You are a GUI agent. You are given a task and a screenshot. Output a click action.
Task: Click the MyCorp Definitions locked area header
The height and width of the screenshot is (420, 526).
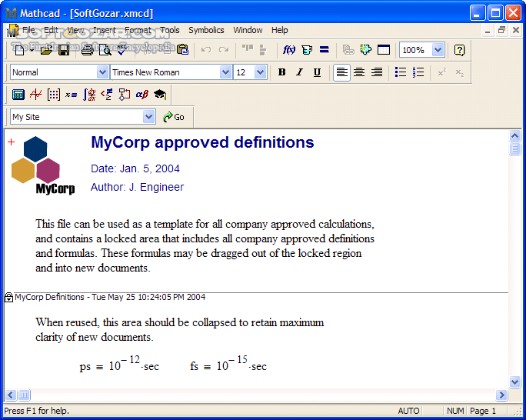point(109,297)
